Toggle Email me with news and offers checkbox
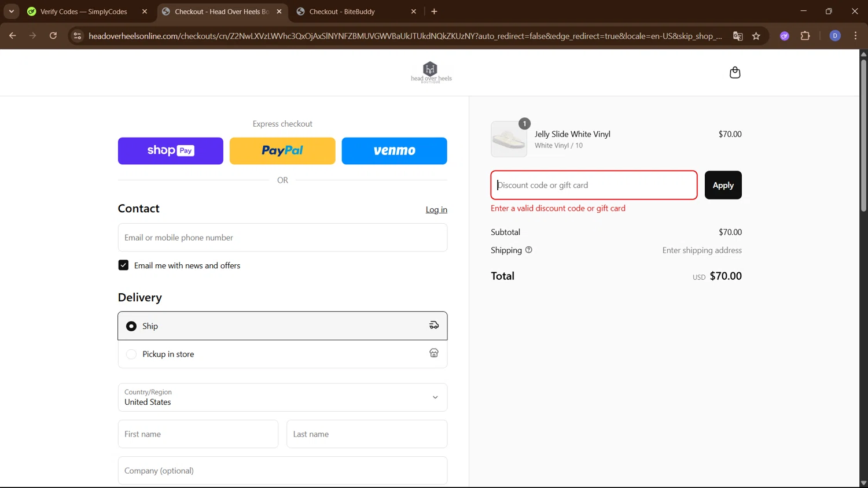Image resolution: width=868 pixels, height=488 pixels. (123, 265)
